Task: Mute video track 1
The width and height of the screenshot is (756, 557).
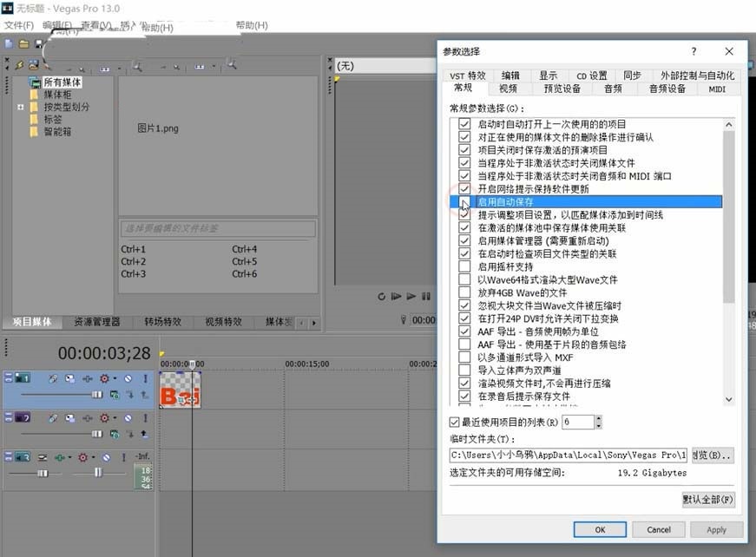Action: coord(127,379)
